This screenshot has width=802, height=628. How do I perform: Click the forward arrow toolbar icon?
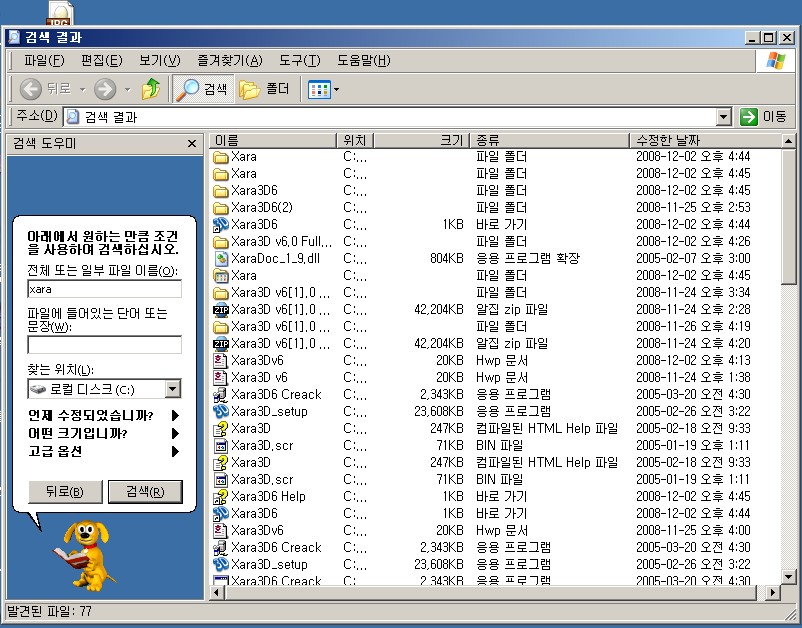105,89
